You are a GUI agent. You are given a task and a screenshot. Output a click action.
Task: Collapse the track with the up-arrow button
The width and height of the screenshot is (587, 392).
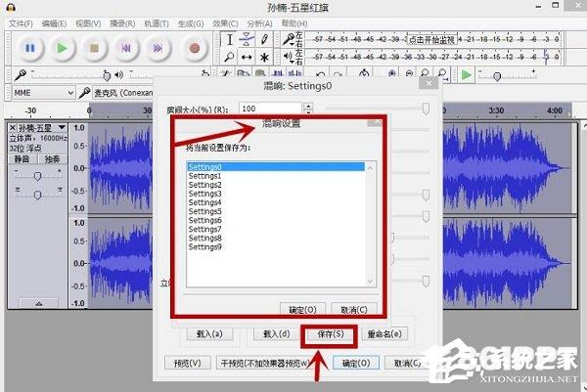pyautogui.click(x=38, y=303)
